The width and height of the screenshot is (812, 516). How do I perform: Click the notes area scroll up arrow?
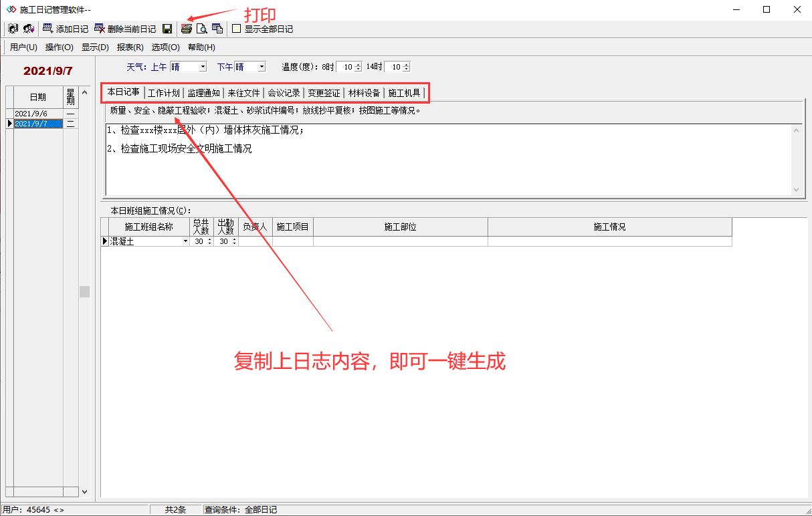[x=796, y=130]
